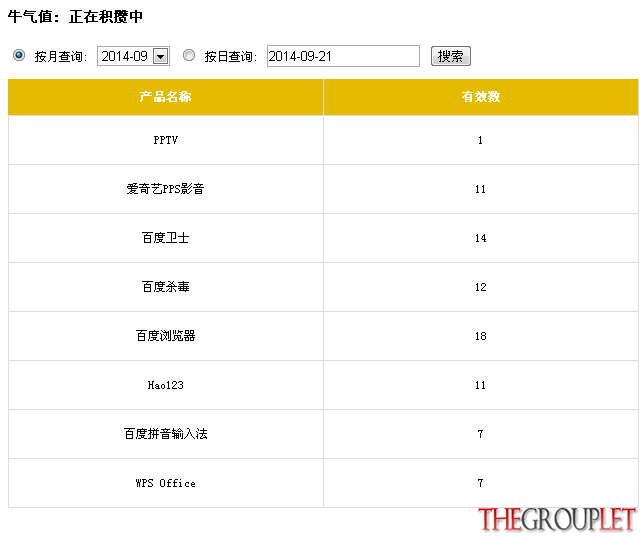Click the value 7 in WPS Office row
Screen dimensions: 643x538
click(480, 483)
